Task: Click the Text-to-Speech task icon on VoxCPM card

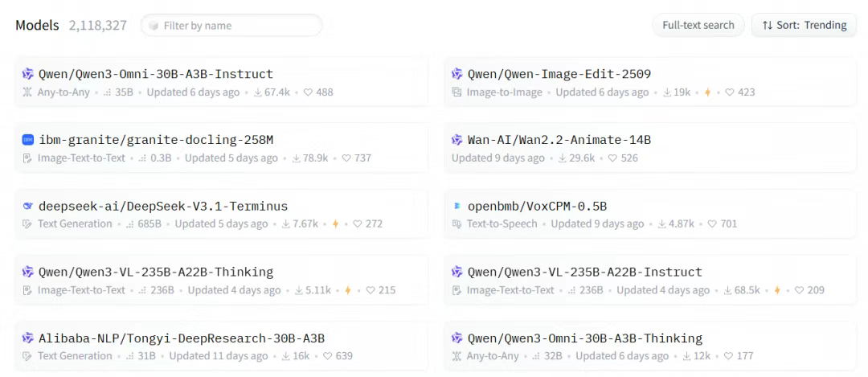Action: pyautogui.click(x=457, y=224)
